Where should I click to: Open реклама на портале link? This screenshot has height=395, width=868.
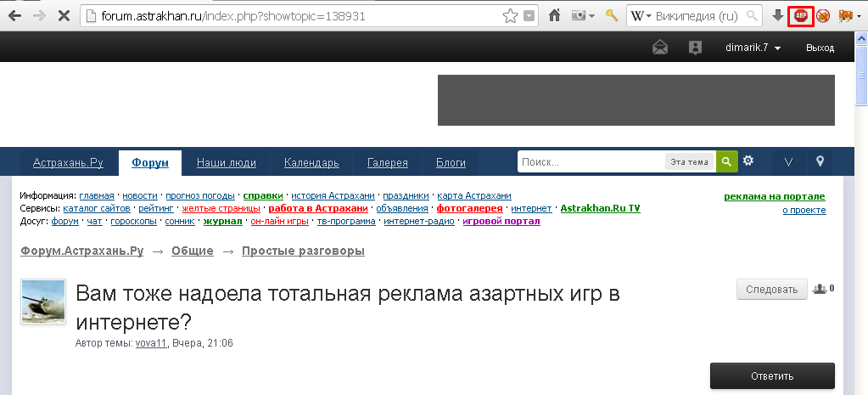coord(775,197)
